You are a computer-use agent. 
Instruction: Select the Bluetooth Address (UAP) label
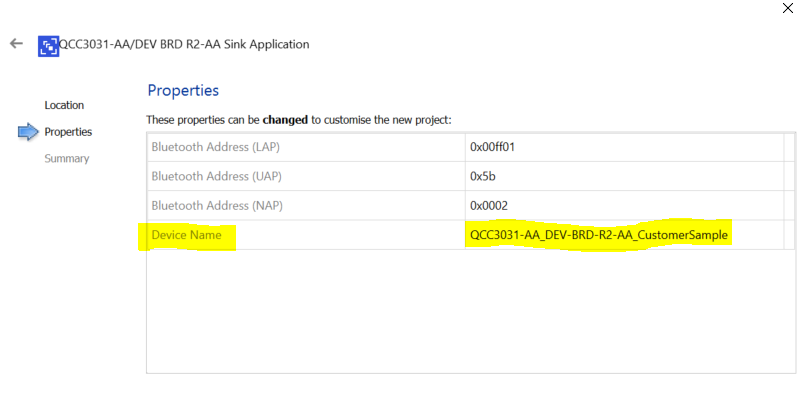(x=217, y=176)
